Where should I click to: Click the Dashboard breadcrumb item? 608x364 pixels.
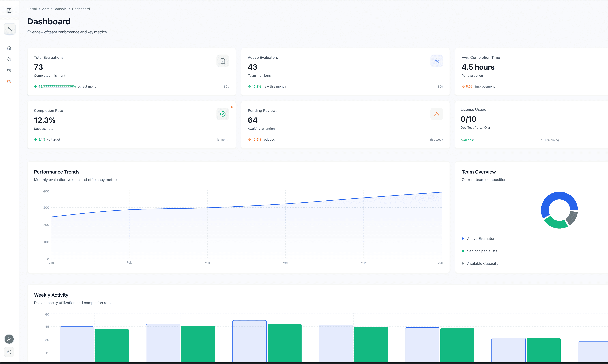point(81,9)
